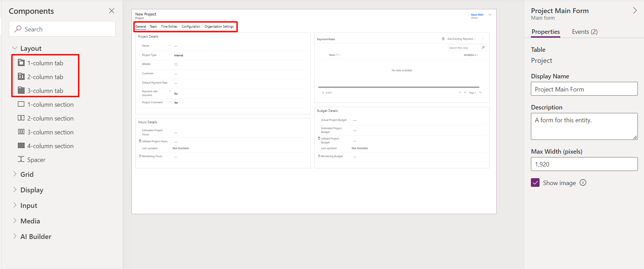The height and width of the screenshot is (269, 644).
Task: Switch to the Events (2) tab
Action: (x=585, y=32)
